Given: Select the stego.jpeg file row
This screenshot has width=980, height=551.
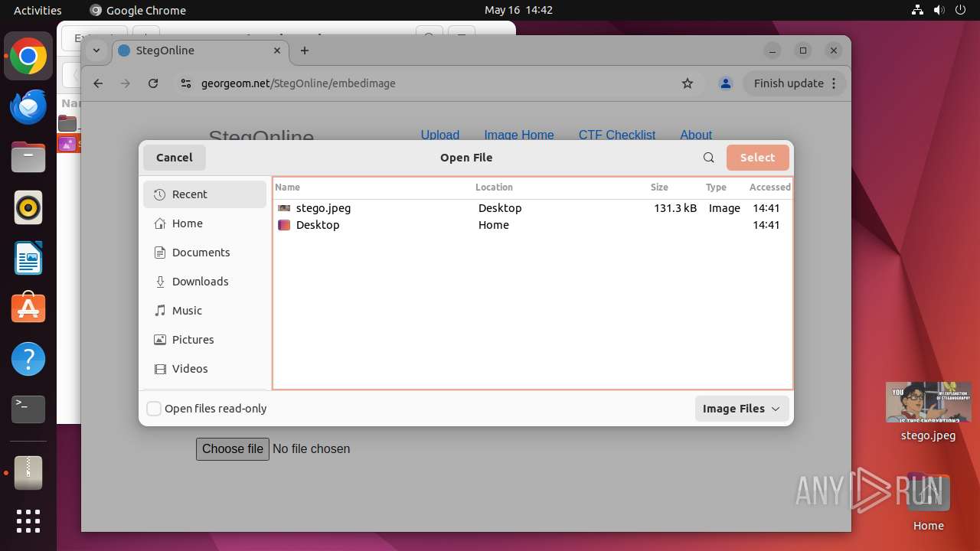Looking at the screenshot, I should pyautogui.click(x=532, y=208).
